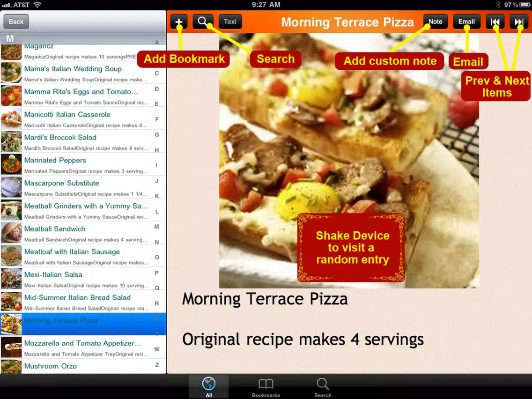Open the Bookmarks tab

pos(266,387)
